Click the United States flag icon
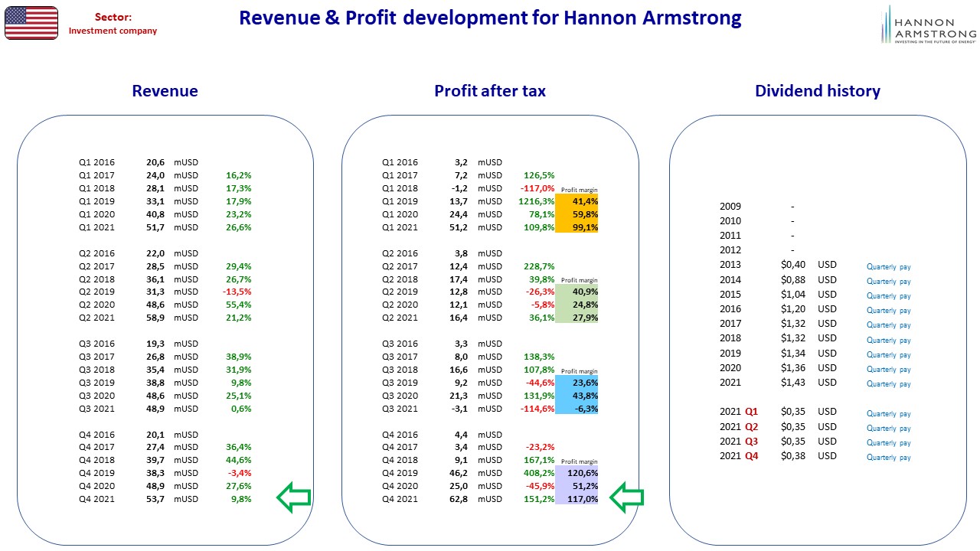The image size is (980, 551). coord(31,23)
